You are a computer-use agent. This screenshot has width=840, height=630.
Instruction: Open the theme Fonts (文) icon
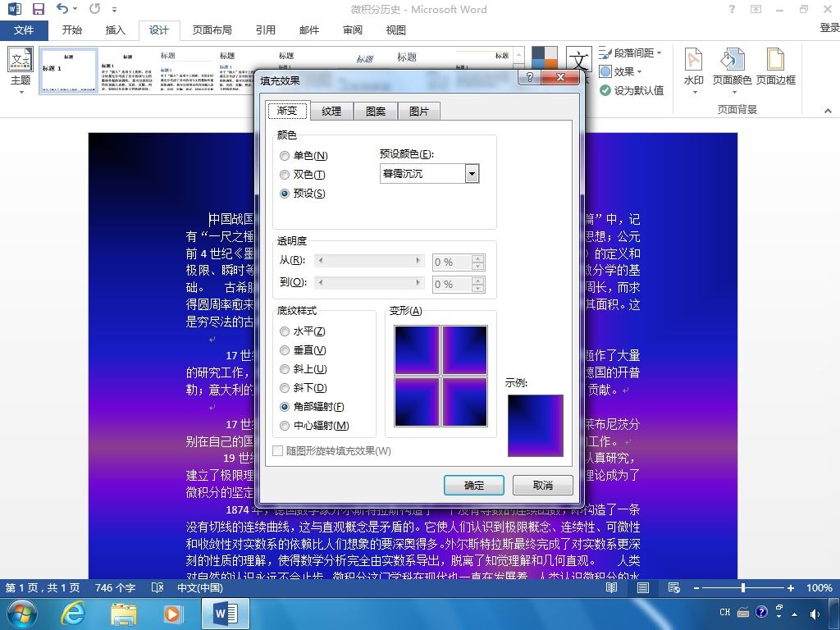tap(579, 59)
